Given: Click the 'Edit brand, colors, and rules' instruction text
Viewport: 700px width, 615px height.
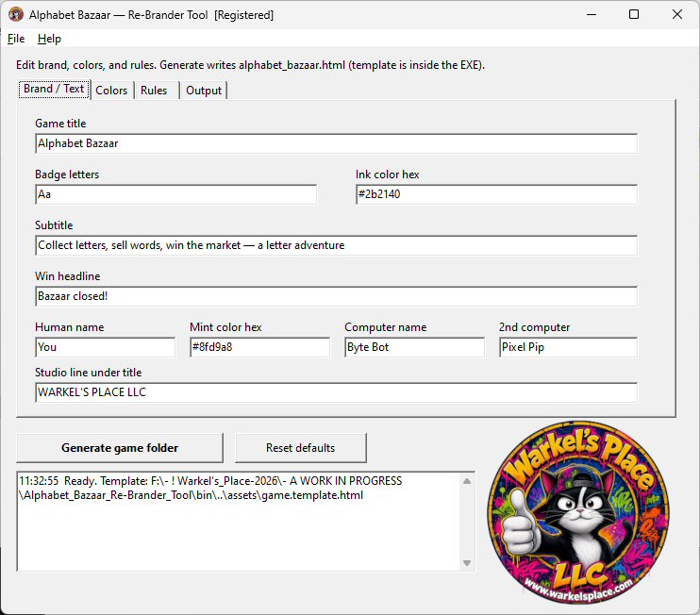Looking at the screenshot, I should pyautogui.click(x=250, y=65).
